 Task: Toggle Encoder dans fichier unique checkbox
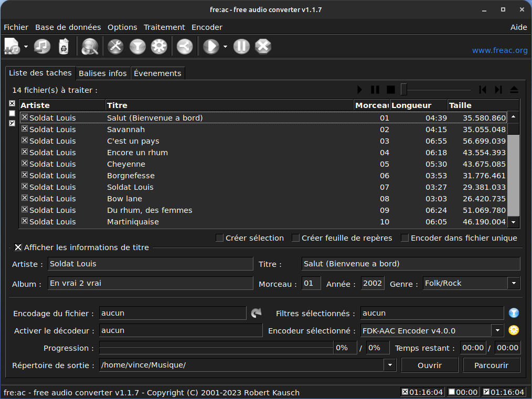point(405,238)
